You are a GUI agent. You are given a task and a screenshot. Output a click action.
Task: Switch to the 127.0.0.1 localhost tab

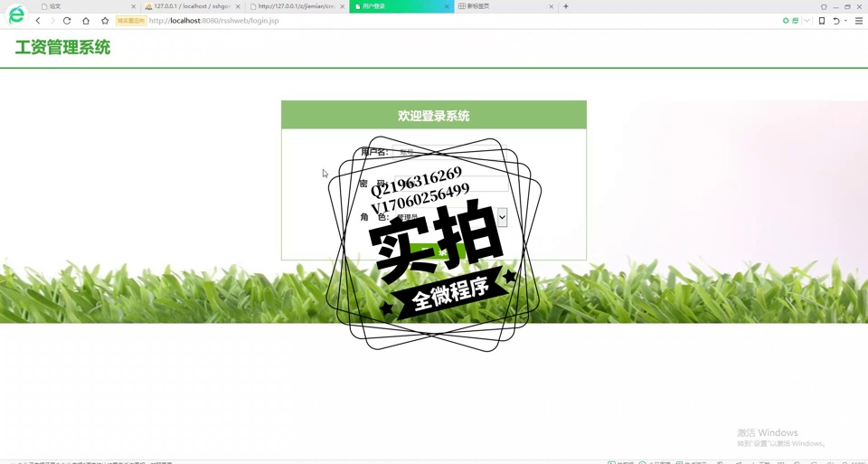[x=190, y=6]
